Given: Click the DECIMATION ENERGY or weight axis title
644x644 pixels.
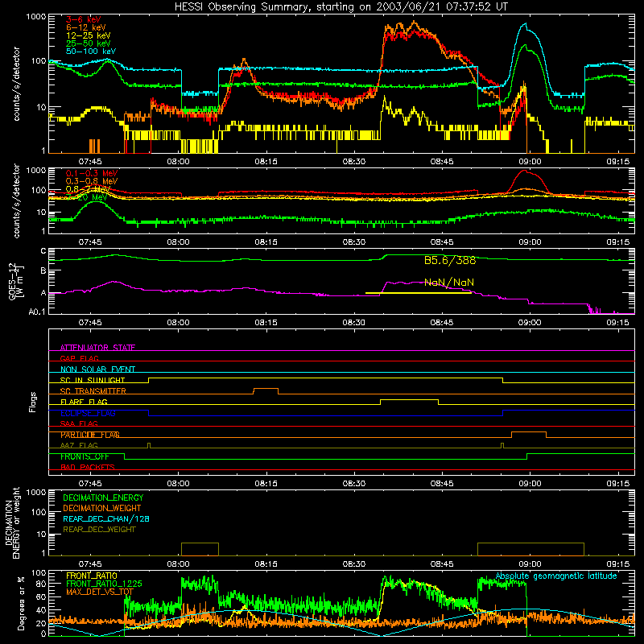Looking at the screenshot, I should point(12,522).
